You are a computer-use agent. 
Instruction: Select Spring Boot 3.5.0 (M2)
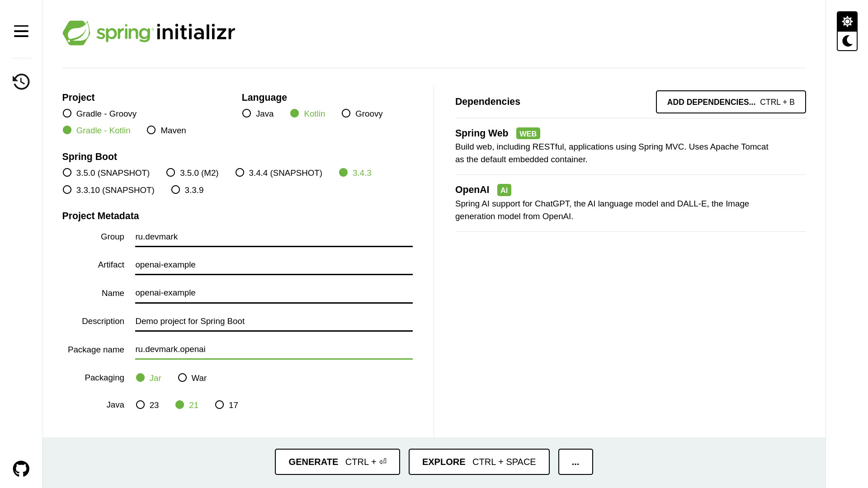click(x=192, y=173)
